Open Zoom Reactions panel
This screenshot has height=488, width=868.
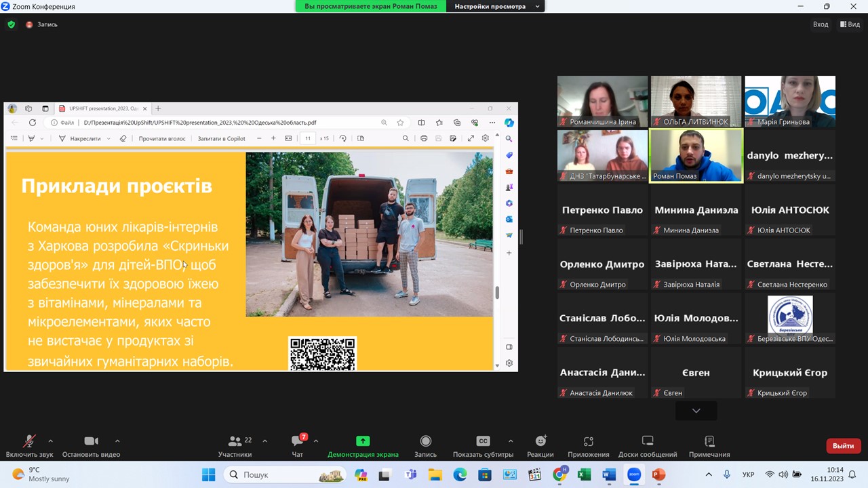pyautogui.click(x=540, y=445)
